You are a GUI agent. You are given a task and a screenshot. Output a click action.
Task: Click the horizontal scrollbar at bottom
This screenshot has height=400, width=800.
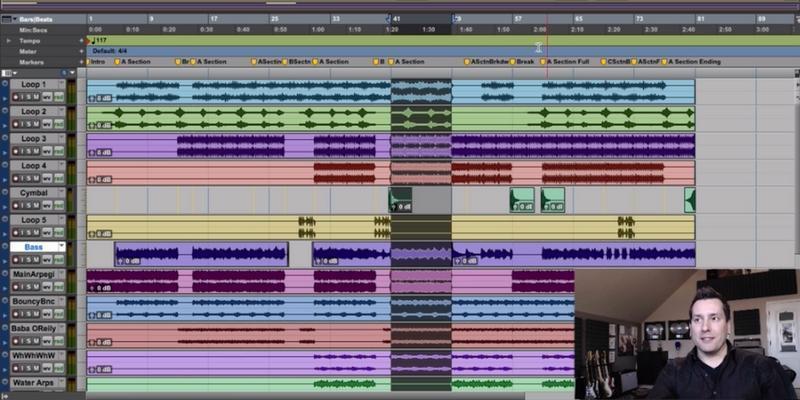click(305, 396)
